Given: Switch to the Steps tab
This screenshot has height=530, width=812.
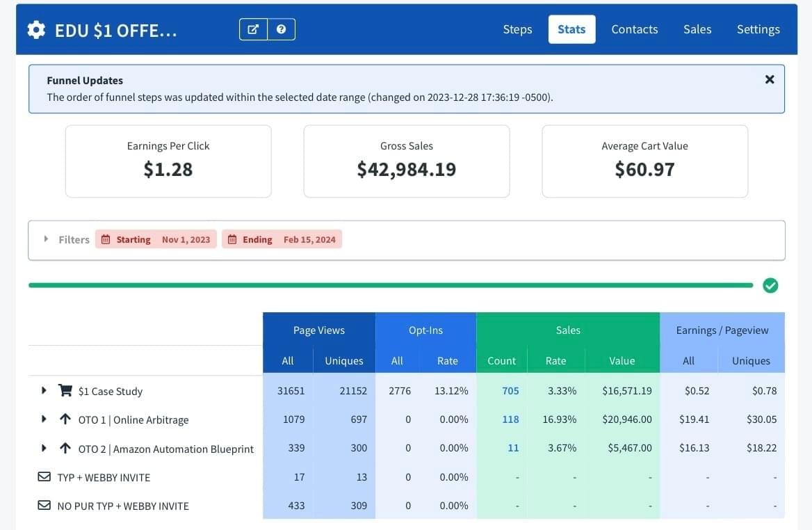Looking at the screenshot, I should [517, 29].
